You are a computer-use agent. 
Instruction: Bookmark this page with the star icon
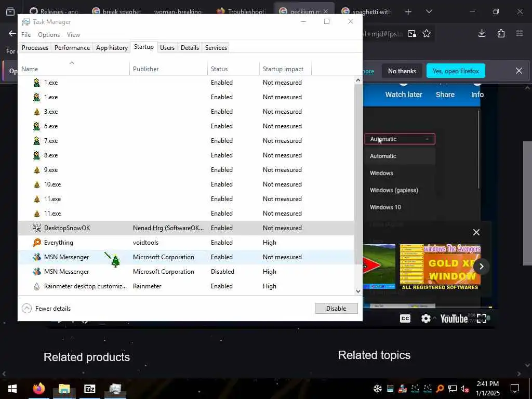tap(427, 34)
